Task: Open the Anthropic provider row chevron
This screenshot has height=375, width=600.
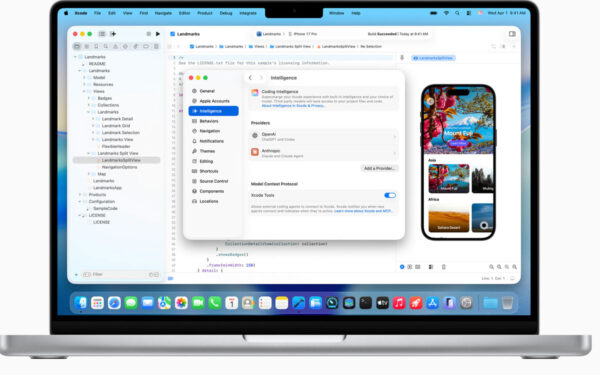Action: [x=395, y=153]
